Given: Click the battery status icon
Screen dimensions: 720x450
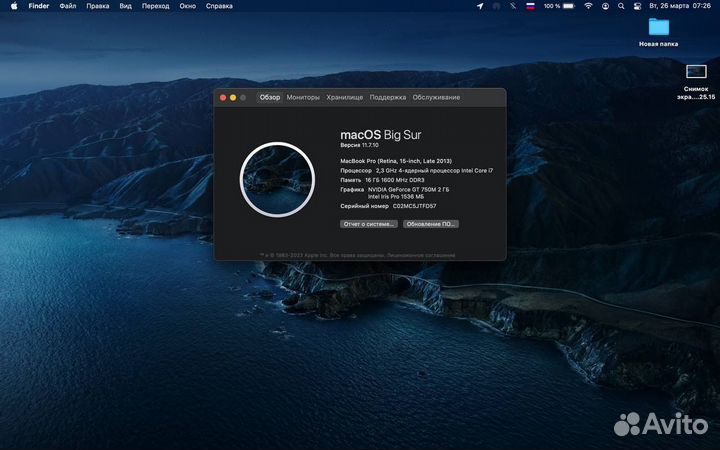Looking at the screenshot, I should point(569,6).
